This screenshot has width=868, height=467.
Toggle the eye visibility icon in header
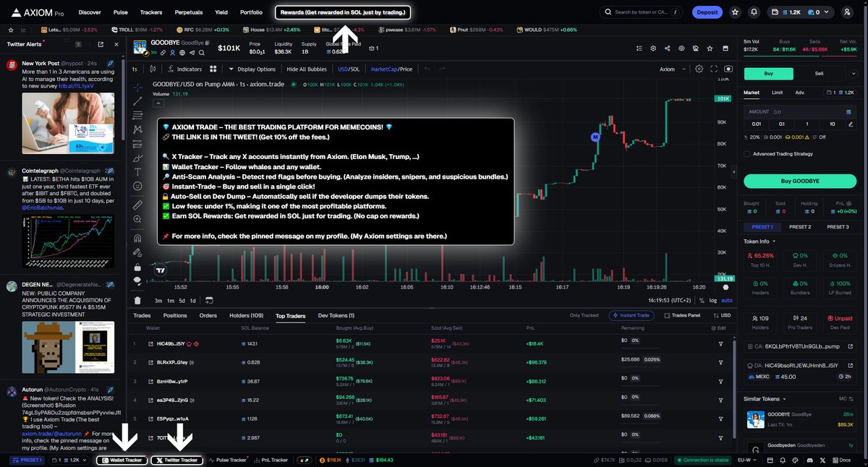click(x=681, y=48)
